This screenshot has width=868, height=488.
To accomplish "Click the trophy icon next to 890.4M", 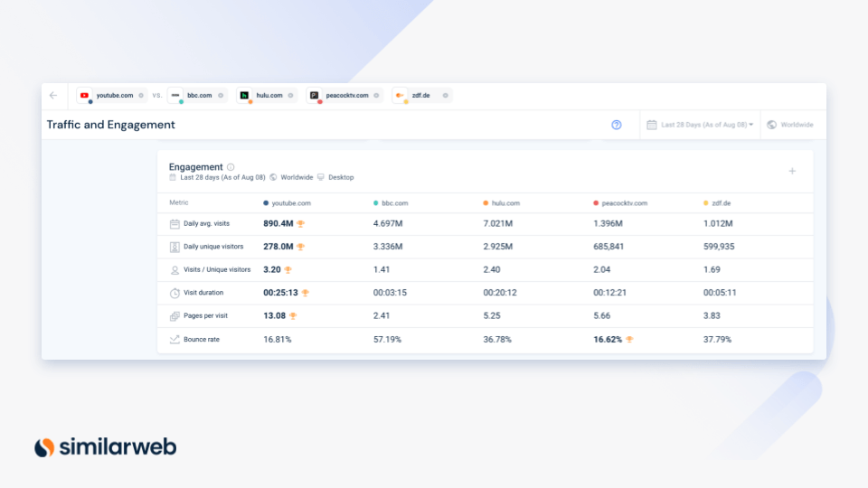I will (x=300, y=223).
